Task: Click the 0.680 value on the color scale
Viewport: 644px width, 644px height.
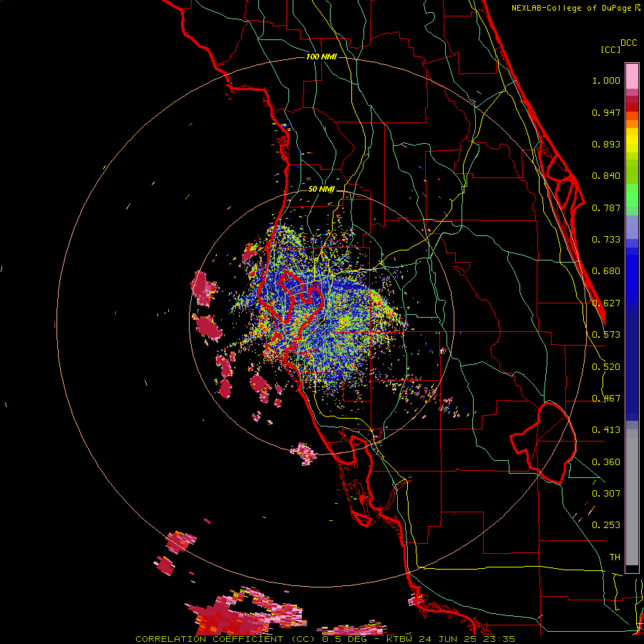Action: coord(606,271)
